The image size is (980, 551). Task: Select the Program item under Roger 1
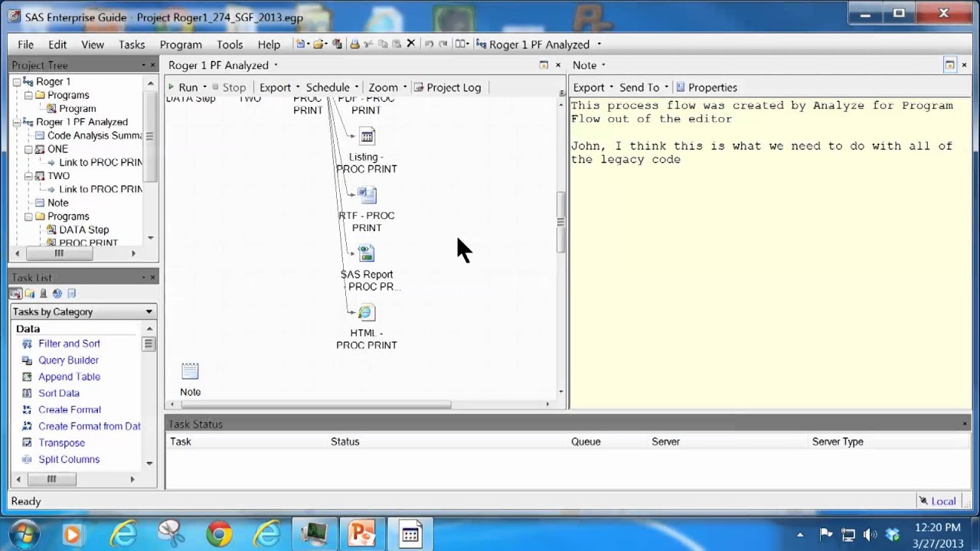pos(77,109)
